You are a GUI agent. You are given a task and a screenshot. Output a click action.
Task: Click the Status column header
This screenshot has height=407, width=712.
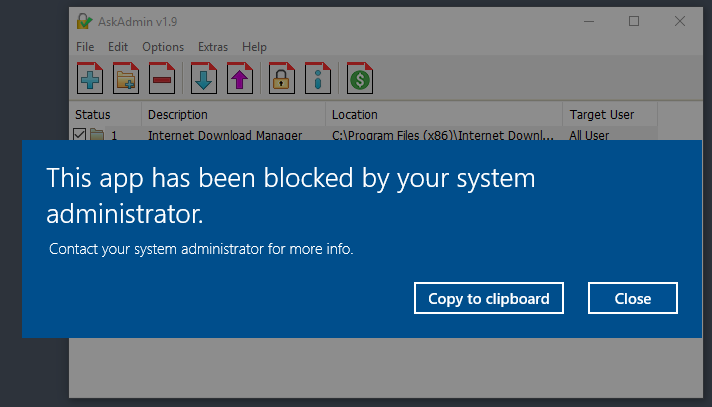(x=93, y=115)
